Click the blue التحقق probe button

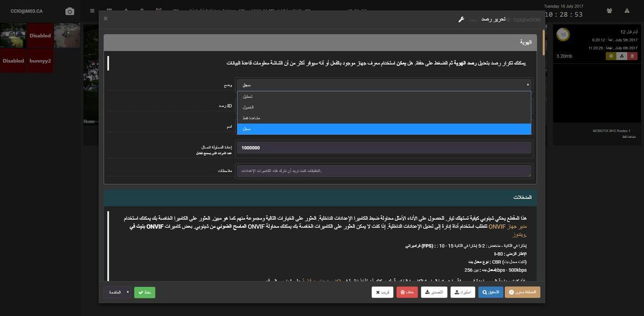(491, 292)
